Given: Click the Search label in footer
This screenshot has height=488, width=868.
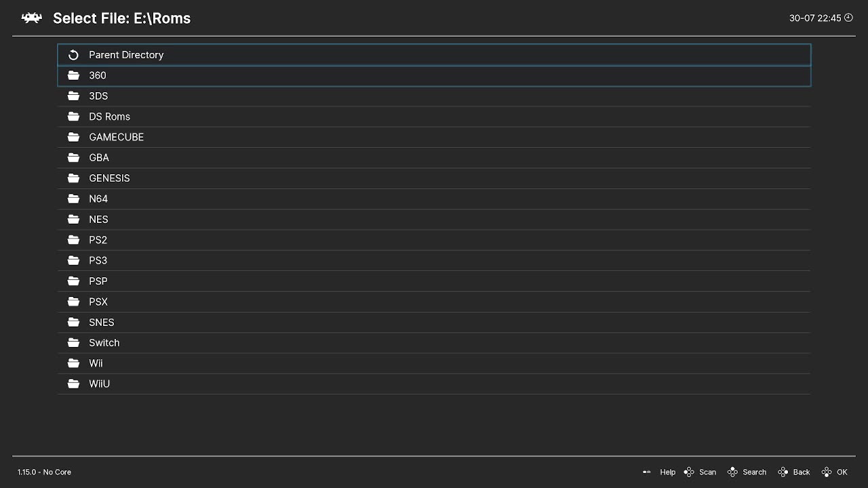Looking at the screenshot, I should [x=754, y=472].
